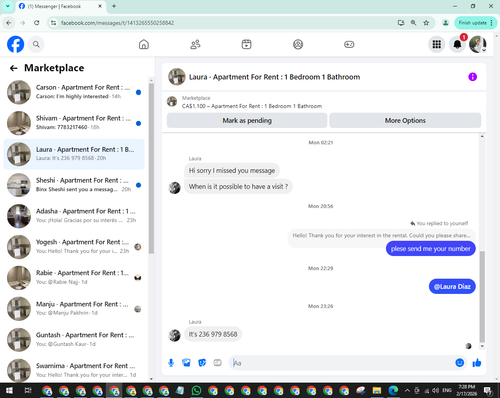Click the voice clip microphone icon
500x398 pixels.
click(x=171, y=363)
